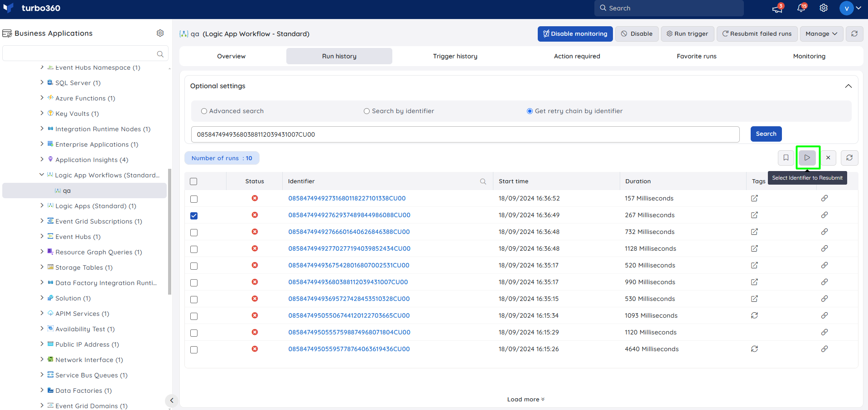Screen dimensions: 868x410
Task: Collapse the sidebar with left arrow
Action: (171, 400)
